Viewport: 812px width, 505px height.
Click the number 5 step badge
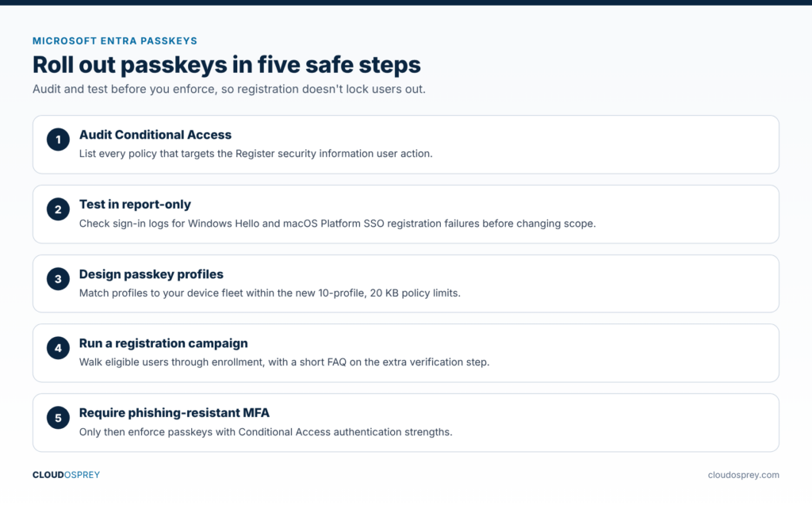coord(58,418)
